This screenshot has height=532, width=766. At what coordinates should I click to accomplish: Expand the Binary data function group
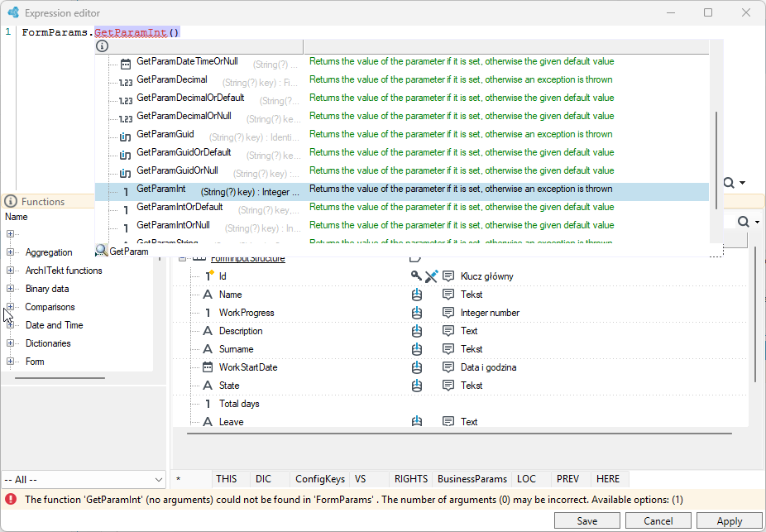pyautogui.click(x=10, y=288)
